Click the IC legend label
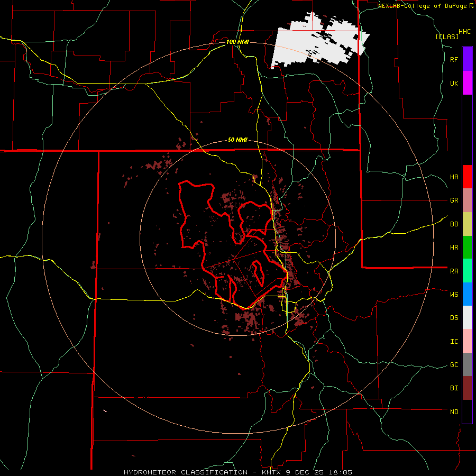The width and height of the screenshot is (476, 476). click(x=454, y=341)
